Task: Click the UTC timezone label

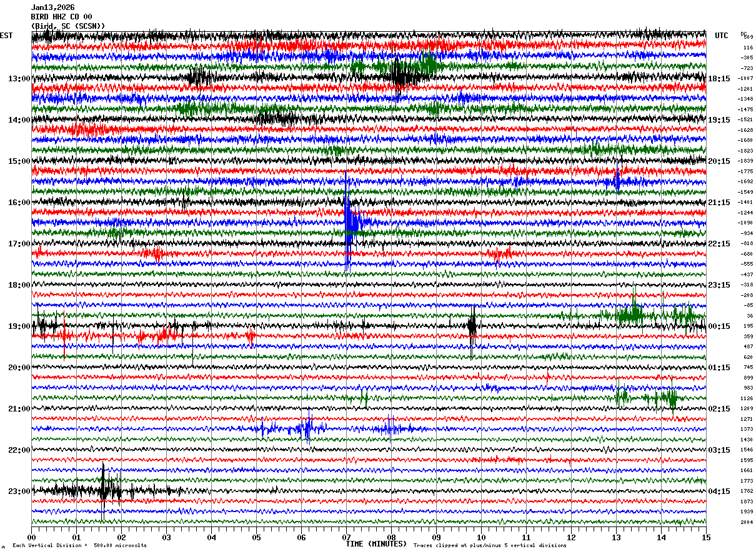Action: click(x=722, y=36)
